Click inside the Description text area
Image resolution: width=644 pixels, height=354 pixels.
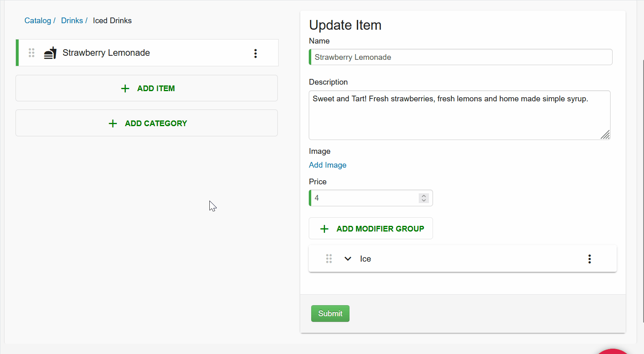(459, 115)
